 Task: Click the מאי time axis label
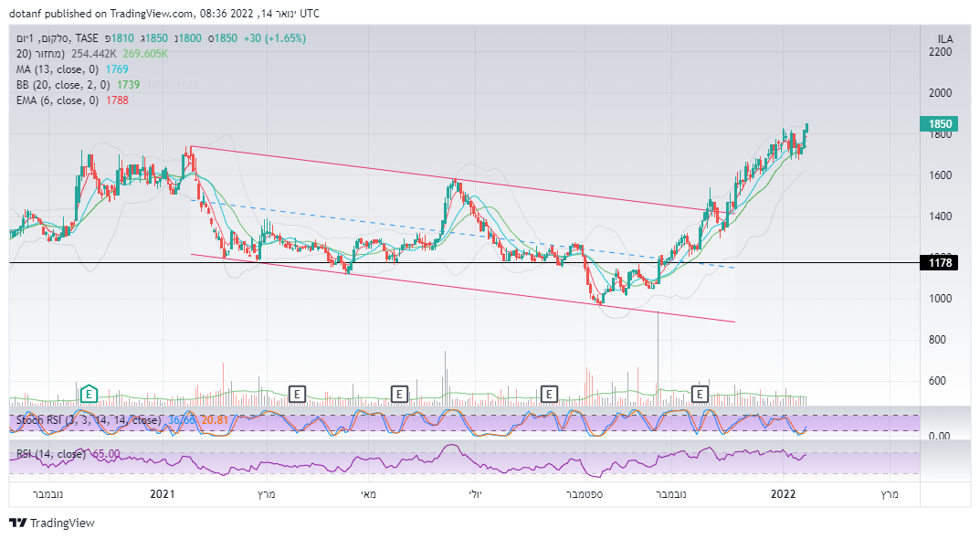point(369,494)
